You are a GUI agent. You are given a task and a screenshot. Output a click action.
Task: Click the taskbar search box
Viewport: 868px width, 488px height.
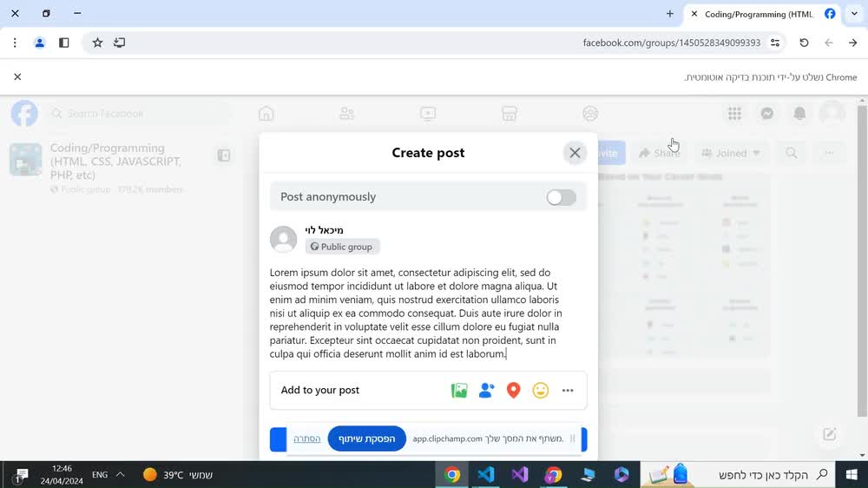739,475
